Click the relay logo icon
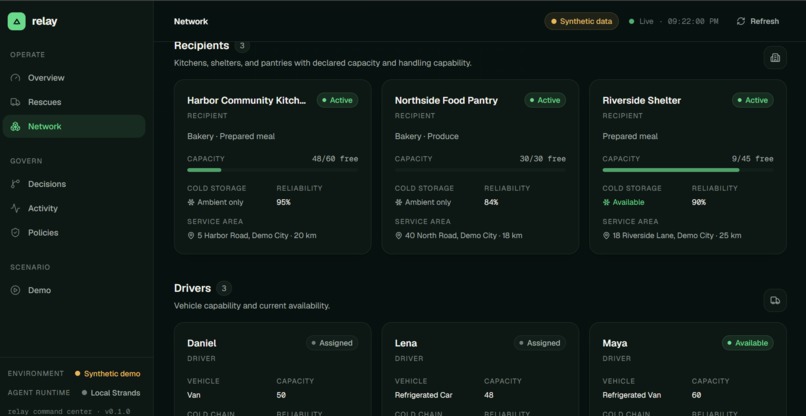This screenshot has height=416, width=806. tap(16, 21)
